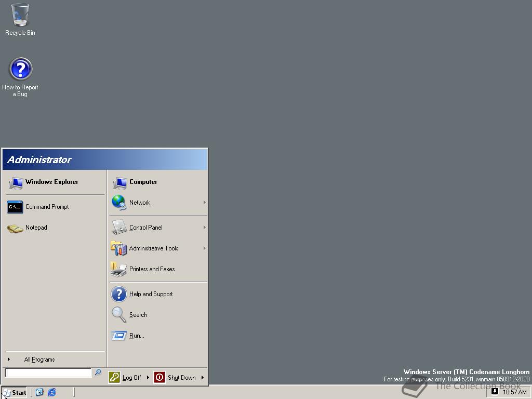This screenshot has width=532, height=399.
Task: Click the Help and Support question mark icon
Action: coord(119,294)
